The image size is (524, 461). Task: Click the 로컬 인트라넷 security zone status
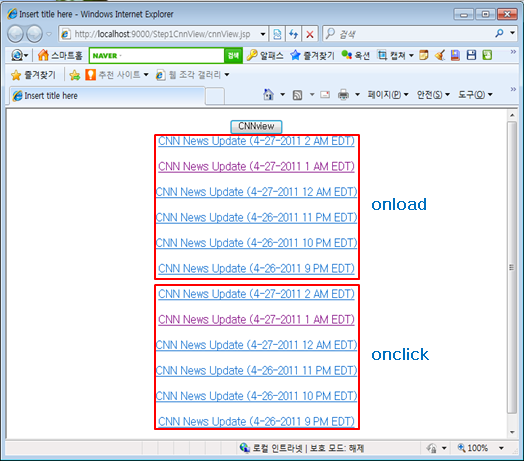coord(301,448)
